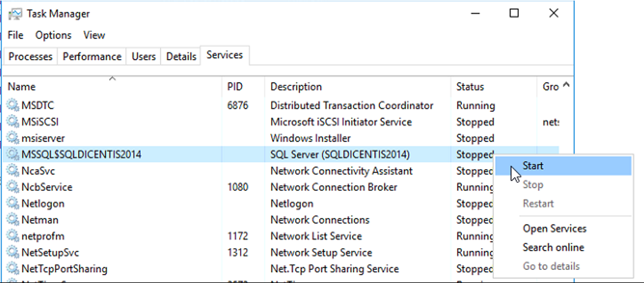The width and height of the screenshot is (644, 283).
Task: Switch to the Performance tab
Action: pos(92,57)
